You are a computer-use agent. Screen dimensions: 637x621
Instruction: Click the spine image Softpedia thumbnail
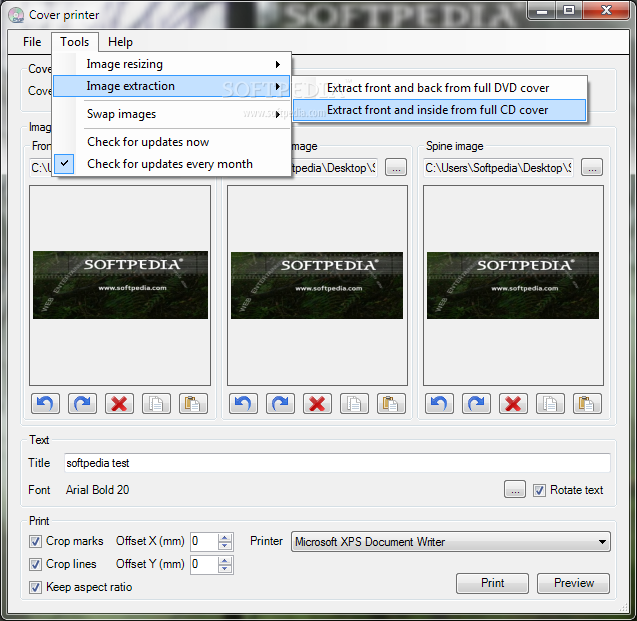(x=513, y=286)
